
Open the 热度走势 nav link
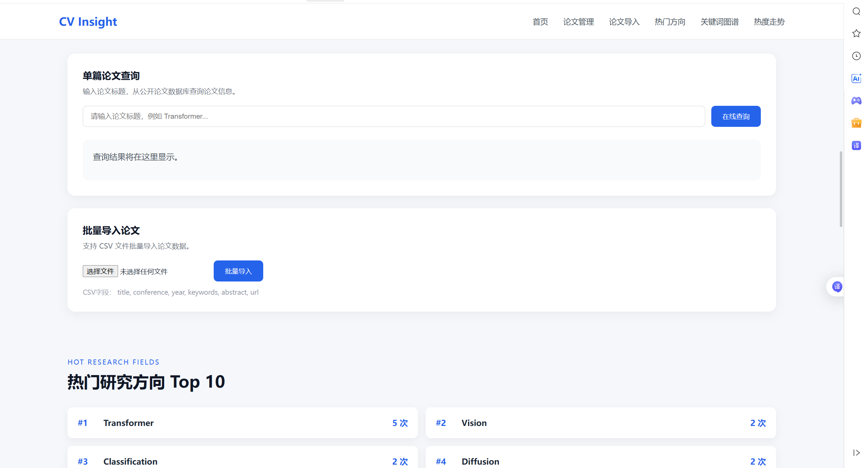click(769, 22)
